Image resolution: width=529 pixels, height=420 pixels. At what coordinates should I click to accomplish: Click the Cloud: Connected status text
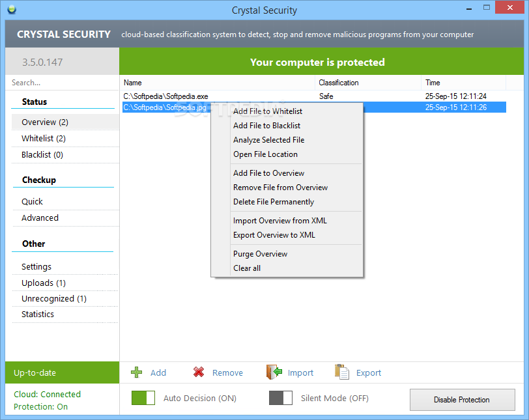point(47,395)
